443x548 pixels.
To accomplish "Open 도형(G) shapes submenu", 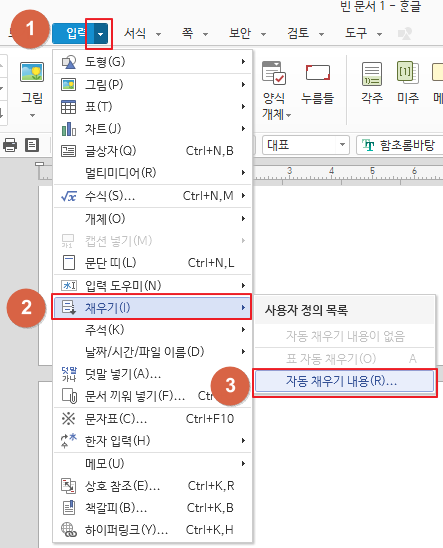I will 153,62.
